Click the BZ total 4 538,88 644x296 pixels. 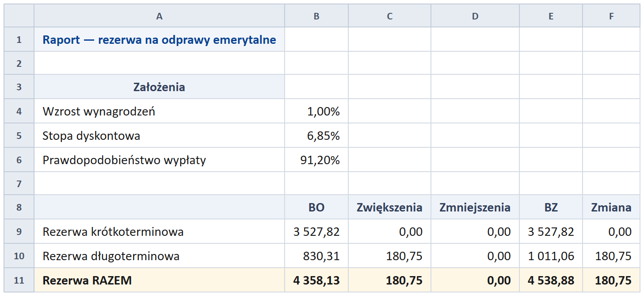click(x=551, y=280)
